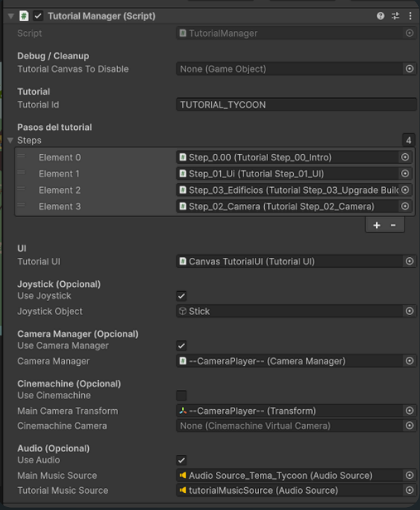Screen dimensions: 420x510
Task: Toggle the Use Camera Manager checkbox
Action: (181, 345)
